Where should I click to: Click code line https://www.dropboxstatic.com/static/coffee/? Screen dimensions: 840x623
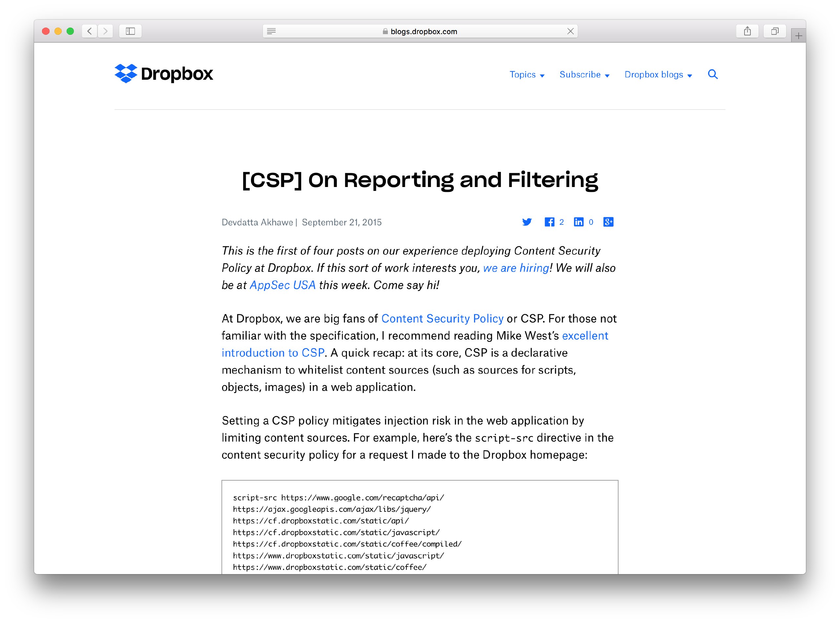(x=329, y=567)
